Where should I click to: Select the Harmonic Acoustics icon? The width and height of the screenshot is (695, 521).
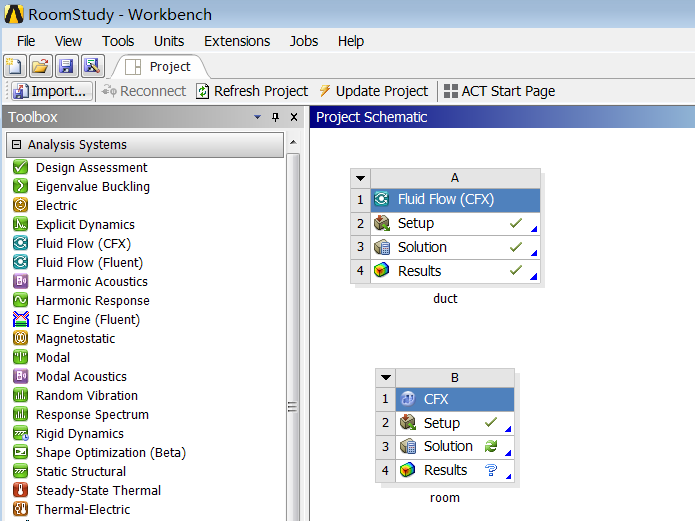(x=20, y=281)
